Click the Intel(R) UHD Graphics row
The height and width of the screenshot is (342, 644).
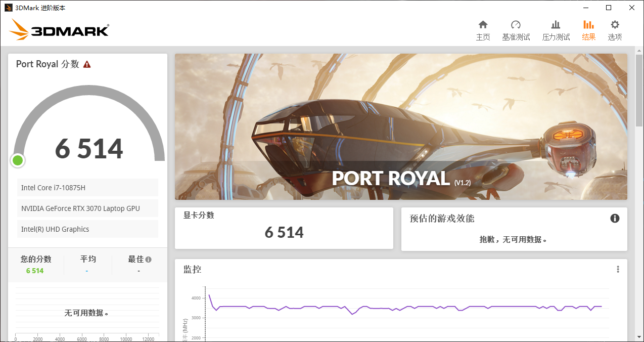87,229
